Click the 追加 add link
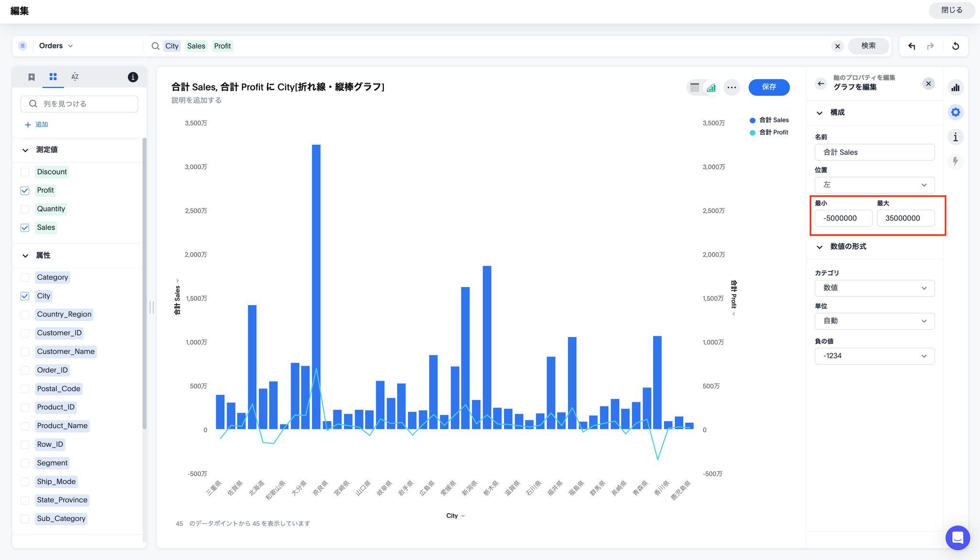Image resolution: width=980 pixels, height=560 pixels. click(42, 125)
